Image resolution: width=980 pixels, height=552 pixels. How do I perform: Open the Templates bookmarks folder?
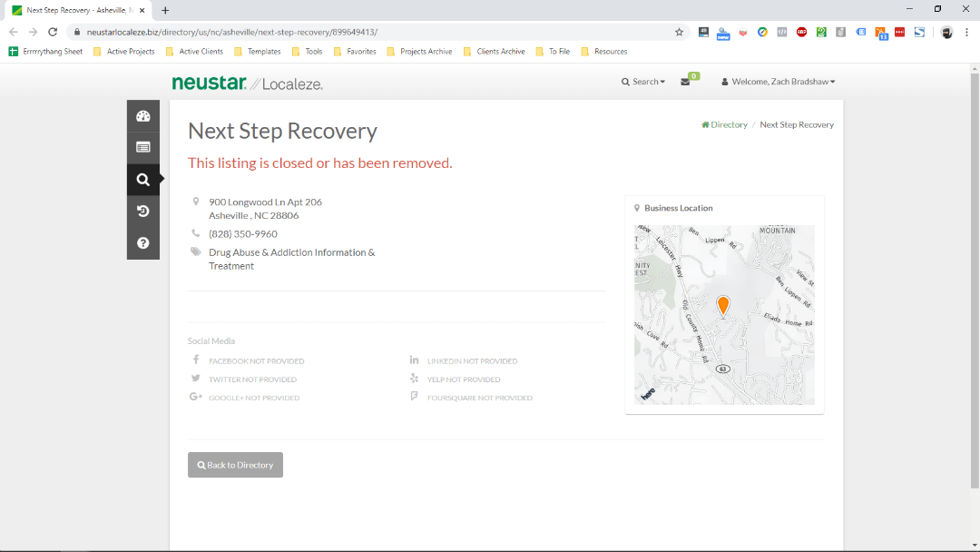point(258,51)
